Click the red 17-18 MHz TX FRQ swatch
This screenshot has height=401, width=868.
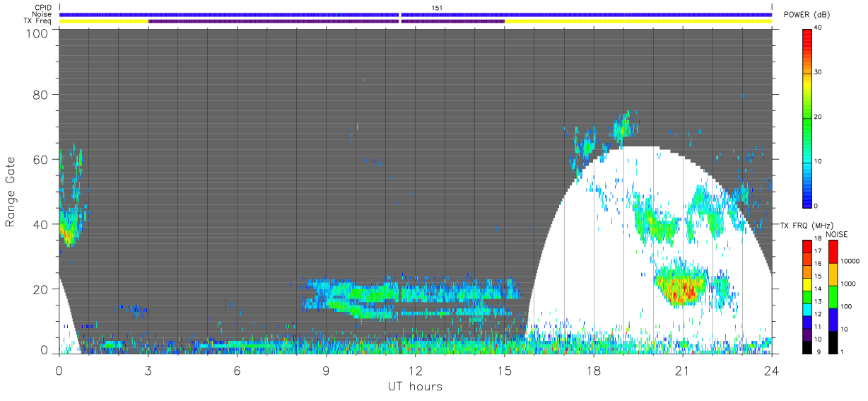click(808, 247)
